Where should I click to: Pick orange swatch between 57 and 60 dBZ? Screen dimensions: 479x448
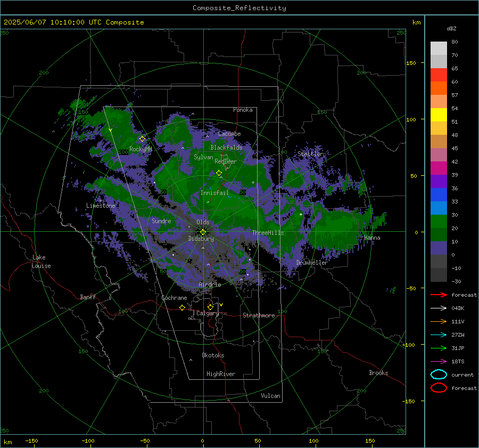coord(439,88)
